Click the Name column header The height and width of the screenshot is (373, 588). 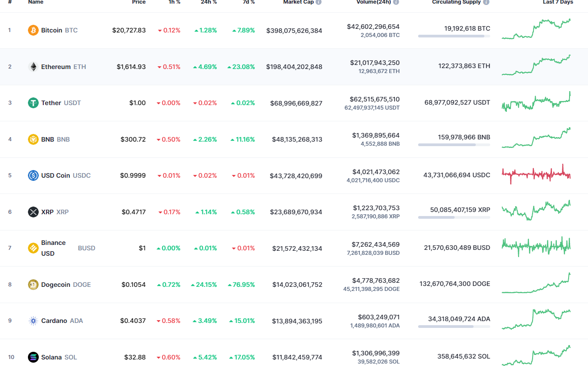coord(35,2)
